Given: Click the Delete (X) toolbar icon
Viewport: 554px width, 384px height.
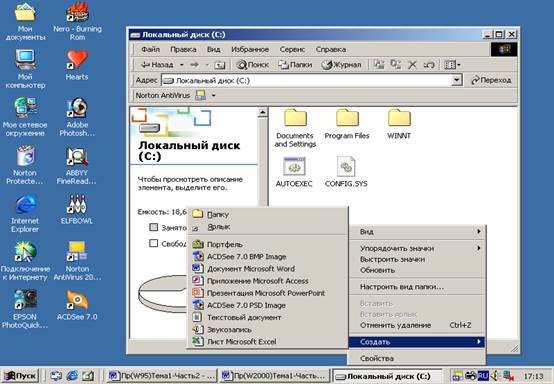Looking at the screenshot, I should tap(412, 65).
